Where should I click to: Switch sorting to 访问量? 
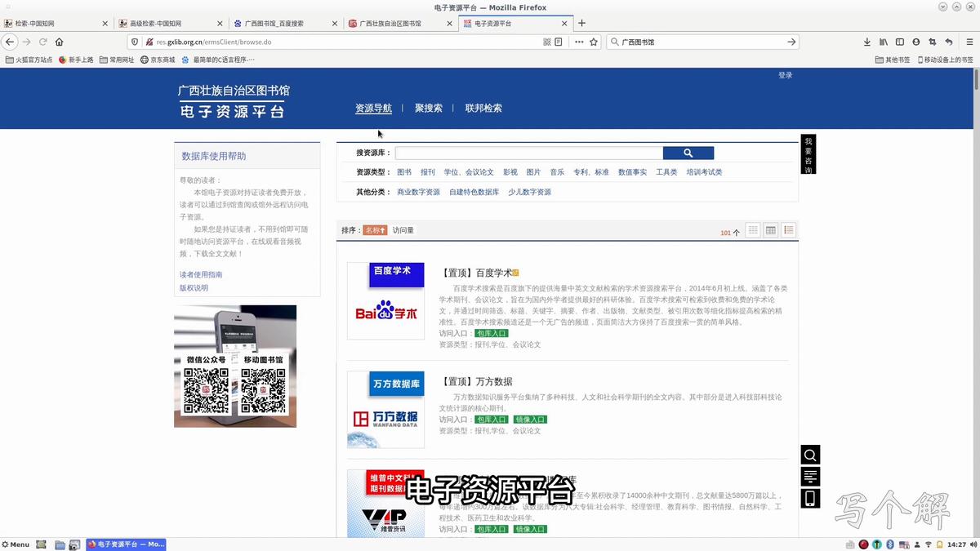[403, 229]
